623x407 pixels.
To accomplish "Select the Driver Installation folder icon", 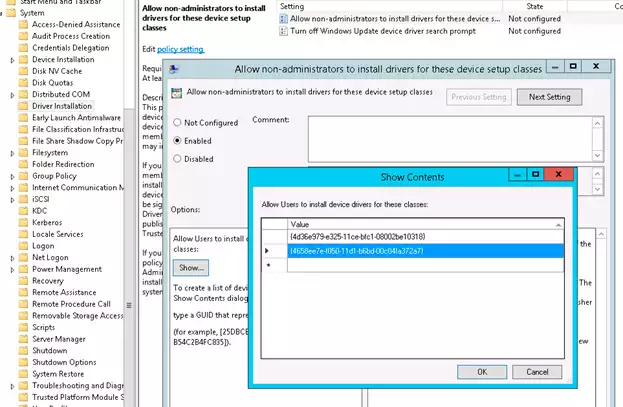I will pyautogui.click(x=24, y=105).
